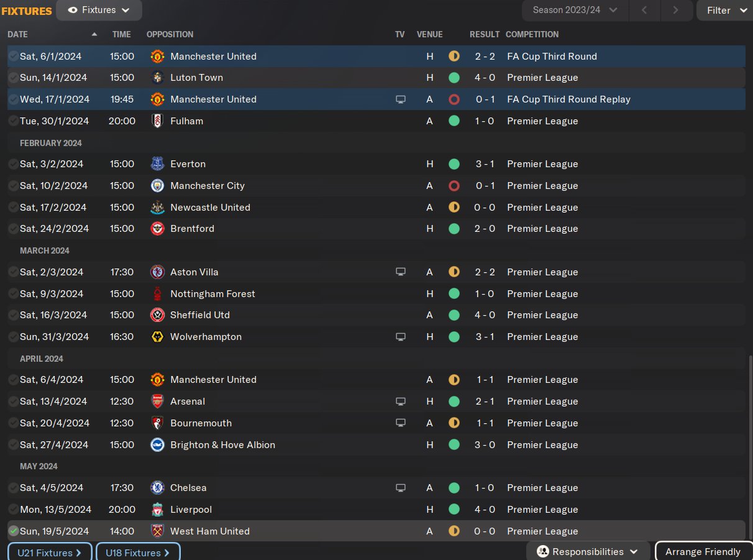The height and width of the screenshot is (560, 753).
Task: Click the Arsenal club crest
Action: (157, 402)
